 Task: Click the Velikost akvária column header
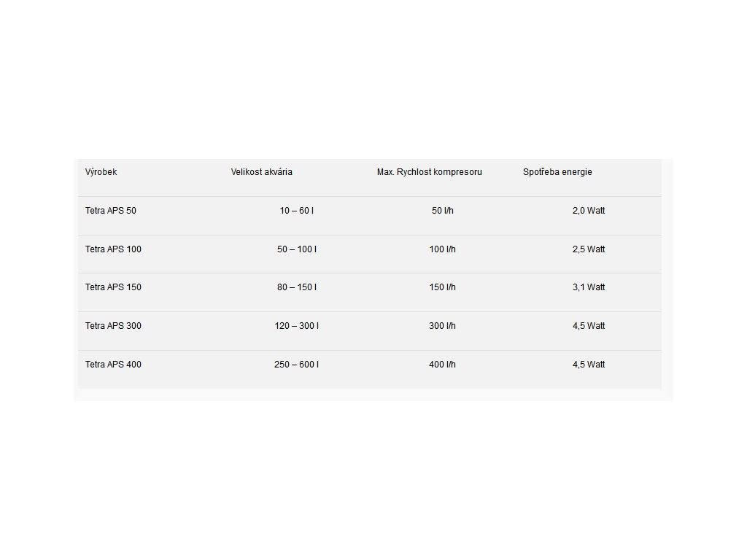(262, 172)
